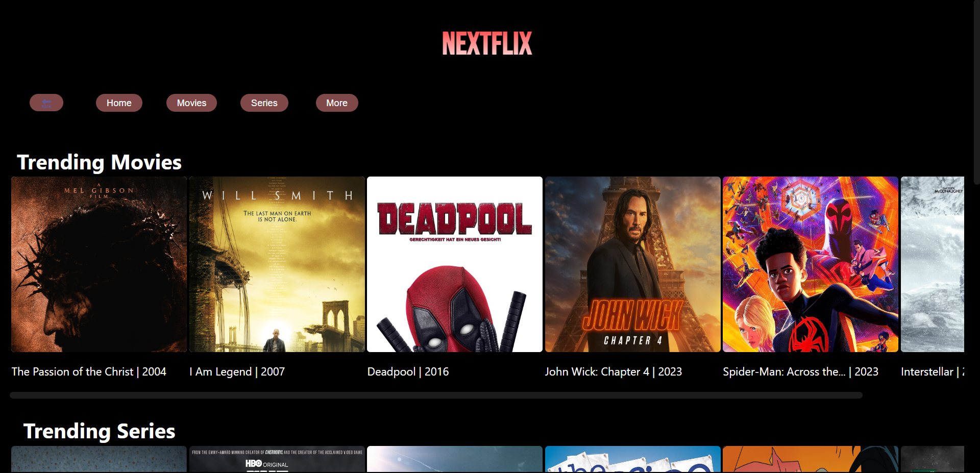The height and width of the screenshot is (473, 980).
Task: Open The Passion of the Christ poster
Action: click(x=99, y=264)
